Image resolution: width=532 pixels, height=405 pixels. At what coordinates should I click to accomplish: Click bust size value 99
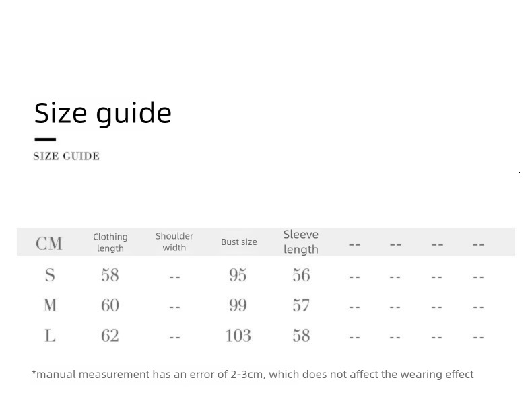click(x=238, y=305)
